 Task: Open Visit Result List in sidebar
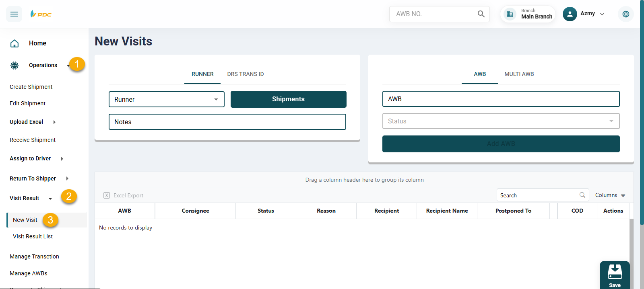tap(33, 236)
